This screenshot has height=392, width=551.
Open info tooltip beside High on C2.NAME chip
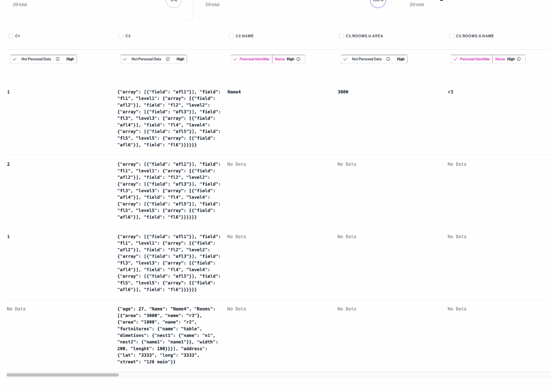[299, 59]
